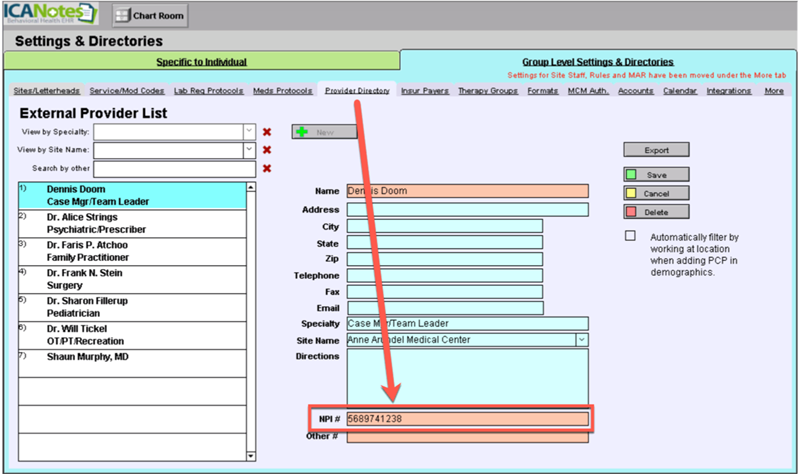Select Dr. Alice Strings in provider list

[x=132, y=223]
